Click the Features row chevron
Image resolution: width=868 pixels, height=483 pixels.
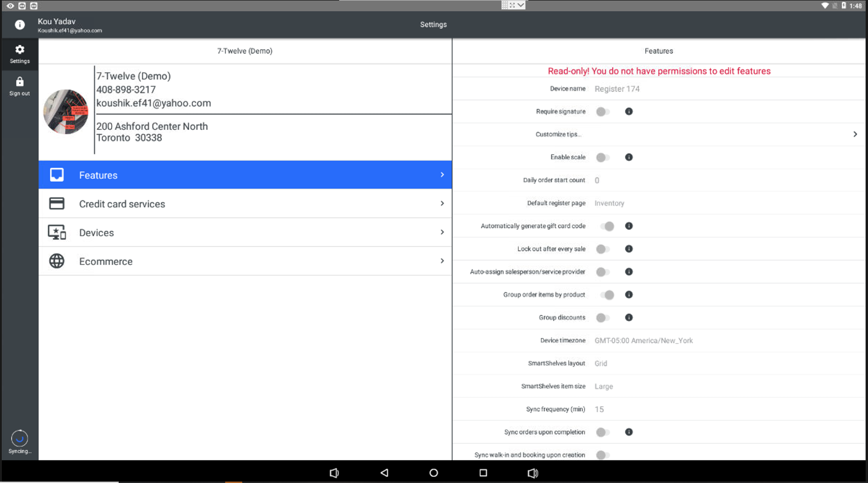[x=442, y=175]
